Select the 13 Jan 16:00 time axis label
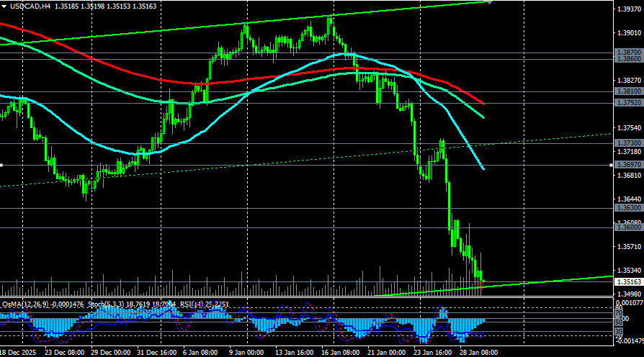 (x=295, y=353)
